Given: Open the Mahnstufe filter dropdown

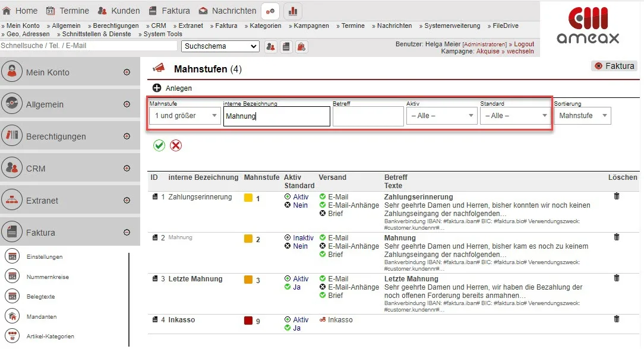Looking at the screenshot, I should (x=185, y=116).
